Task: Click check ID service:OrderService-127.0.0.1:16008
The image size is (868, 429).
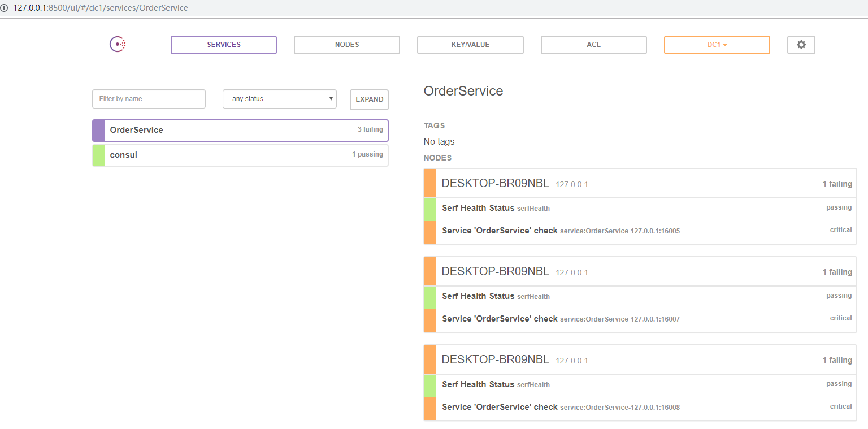Action: (620, 408)
